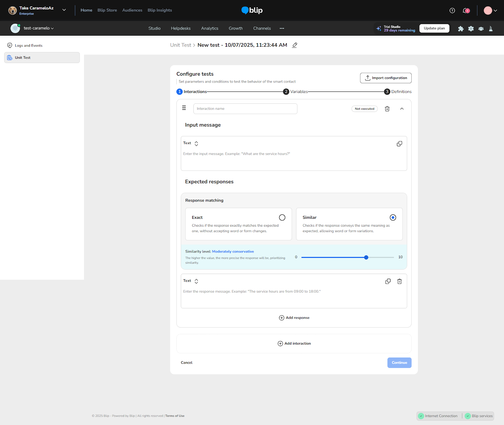This screenshot has width=504, height=425.
Task: Select Similar response matching
Action: pyautogui.click(x=392, y=218)
